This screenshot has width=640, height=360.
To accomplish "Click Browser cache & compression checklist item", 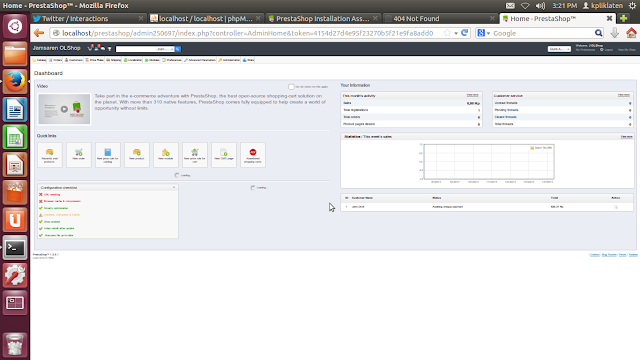I will pyautogui.click(x=62, y=201).
